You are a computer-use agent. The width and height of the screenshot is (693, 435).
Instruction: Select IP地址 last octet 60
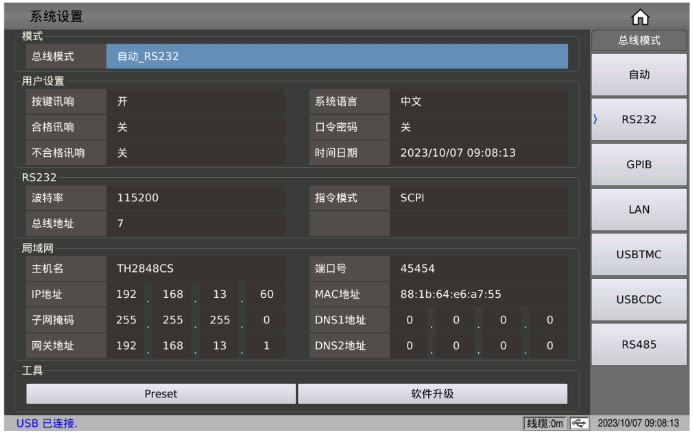tap(266, 294)
